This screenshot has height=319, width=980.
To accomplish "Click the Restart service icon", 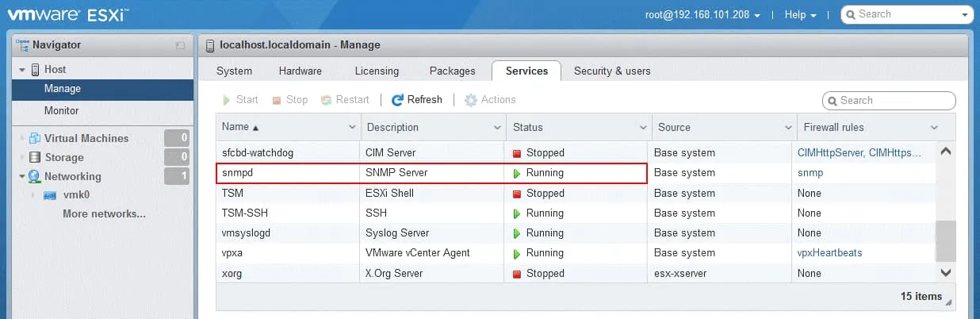I will pyautogui.click(x=326, y=100).
